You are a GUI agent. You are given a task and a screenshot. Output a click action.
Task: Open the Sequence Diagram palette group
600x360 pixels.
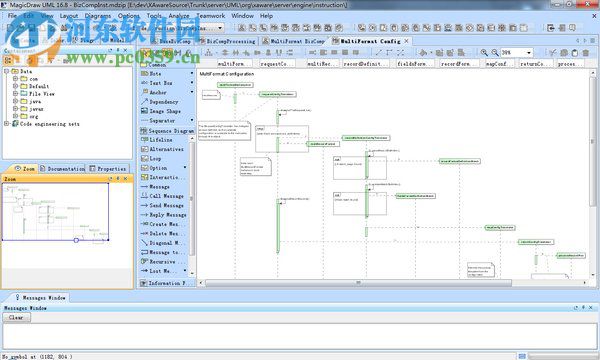click(167, 130)
